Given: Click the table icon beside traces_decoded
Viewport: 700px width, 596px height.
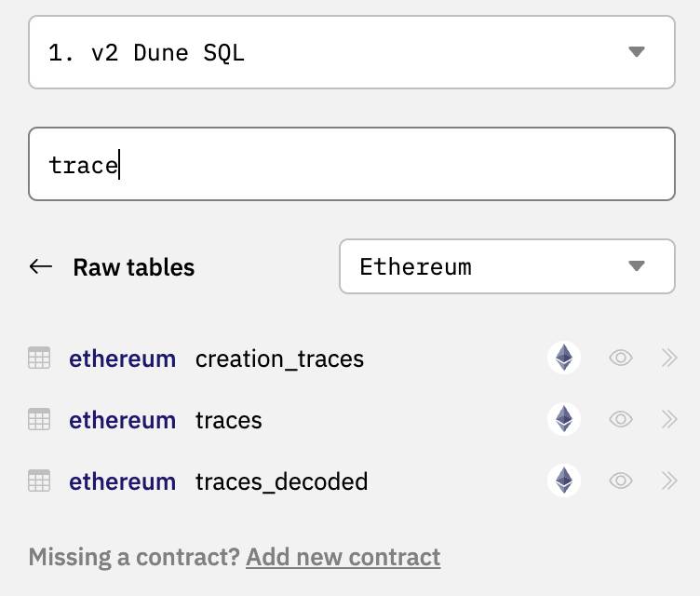Looking at the screenshot, I should point(39,481).
